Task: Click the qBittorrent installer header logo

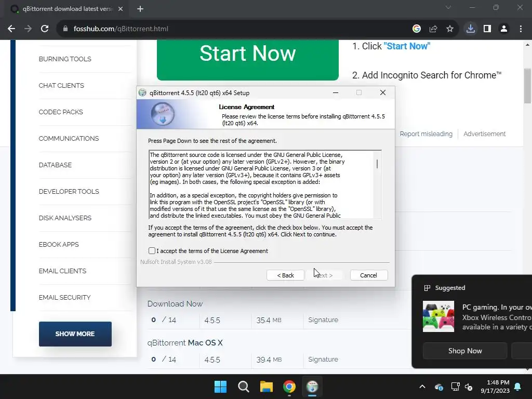Action: click(x=163, y=114)
